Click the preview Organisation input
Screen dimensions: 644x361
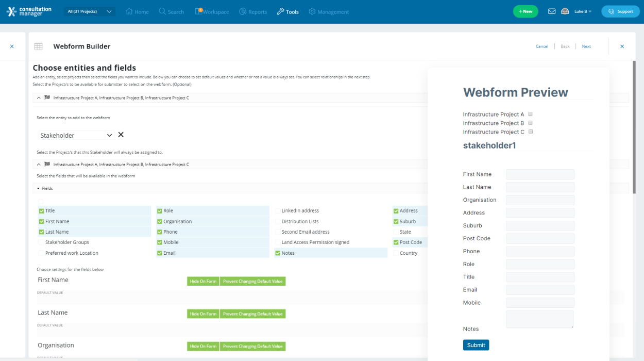[540, 200]
